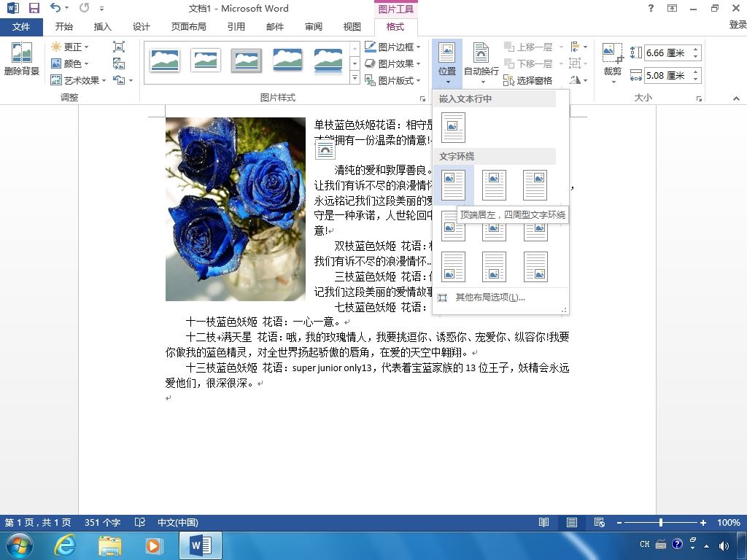
Task: Open the Size group dialog launcher
Action: coord(699,98)
